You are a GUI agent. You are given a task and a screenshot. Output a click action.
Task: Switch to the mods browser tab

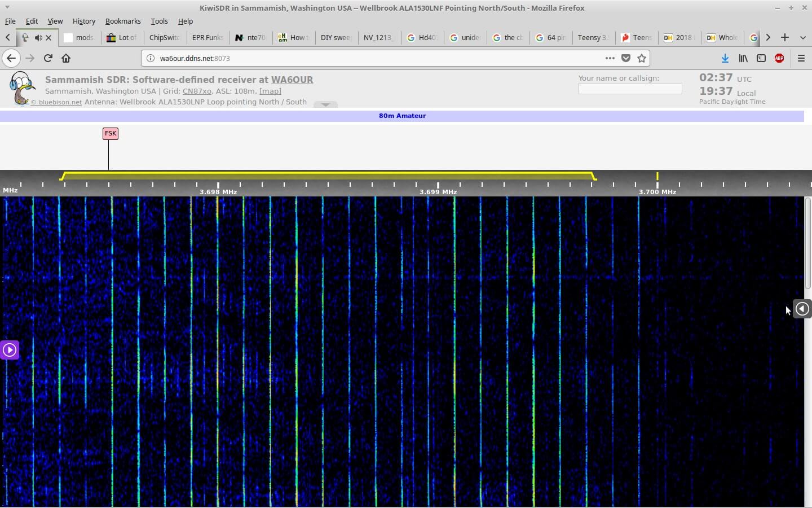pos(81,38)
